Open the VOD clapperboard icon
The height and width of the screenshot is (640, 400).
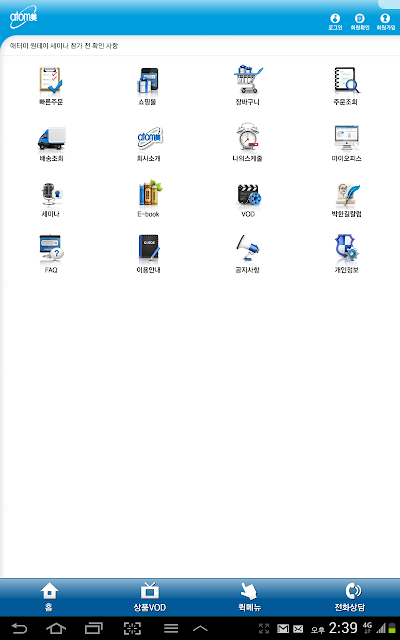tap(249, 195)
